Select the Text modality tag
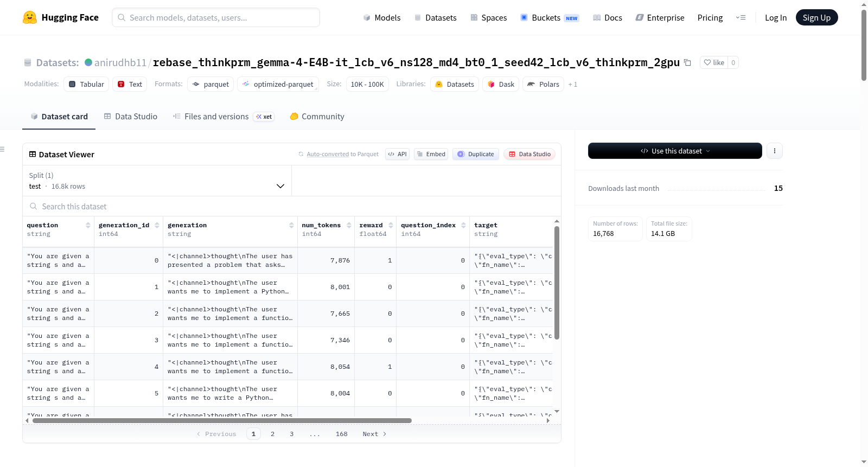Screen dimensions: 868x467 [x=130, y=84]
